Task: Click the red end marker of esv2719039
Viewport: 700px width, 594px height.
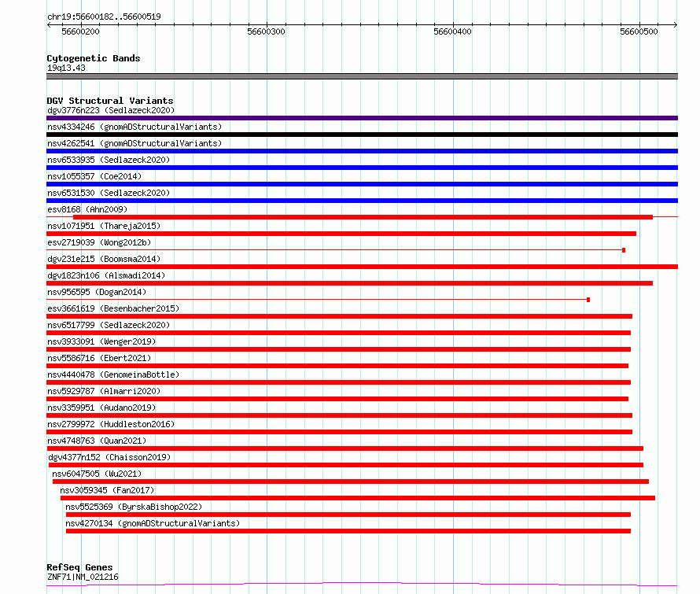Action: point(624,250)
